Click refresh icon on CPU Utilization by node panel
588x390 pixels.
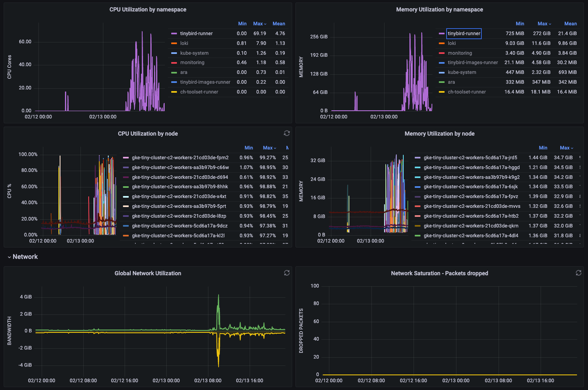tap(287, 133)
